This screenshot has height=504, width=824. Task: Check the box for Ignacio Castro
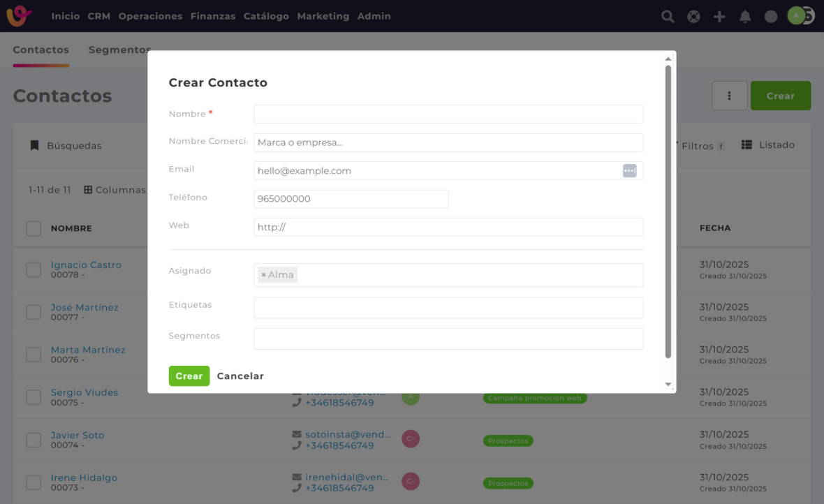click(x=34, y=270)
